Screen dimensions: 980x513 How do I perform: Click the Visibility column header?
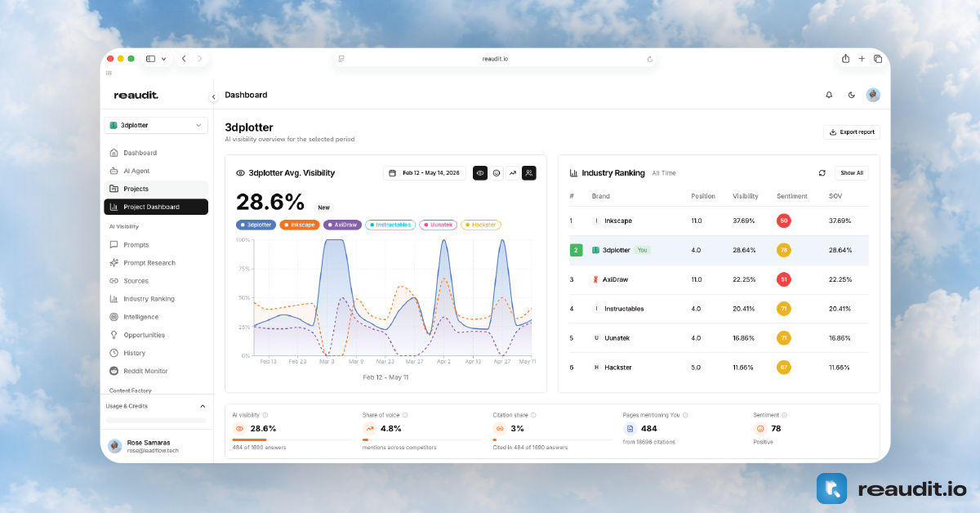click(746, 196)
